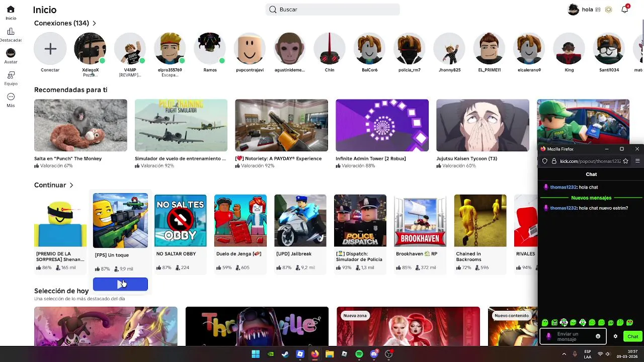Click kick.com address bar URL

point(590,161)
